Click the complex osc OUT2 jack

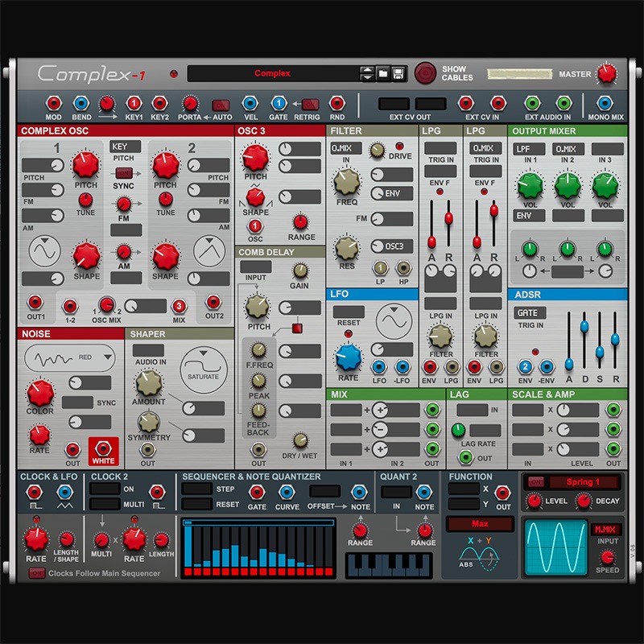tap(213, 303)
